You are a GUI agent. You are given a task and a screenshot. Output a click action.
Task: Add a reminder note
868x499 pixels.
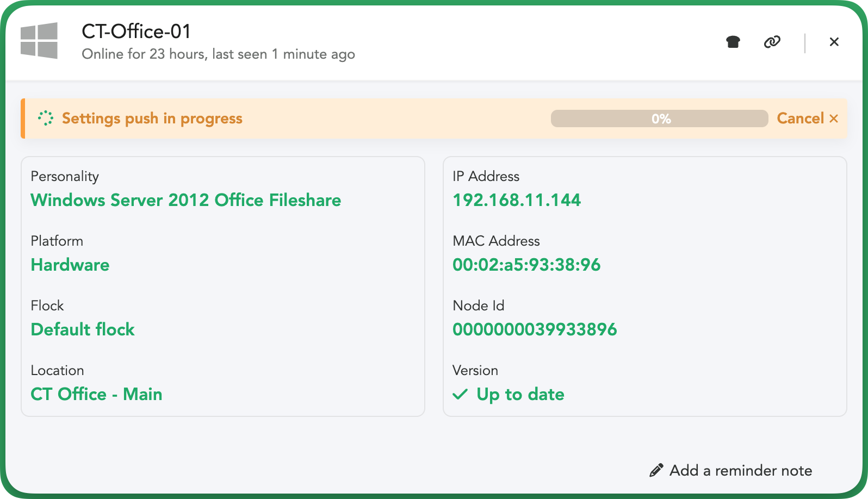(741, 470)
